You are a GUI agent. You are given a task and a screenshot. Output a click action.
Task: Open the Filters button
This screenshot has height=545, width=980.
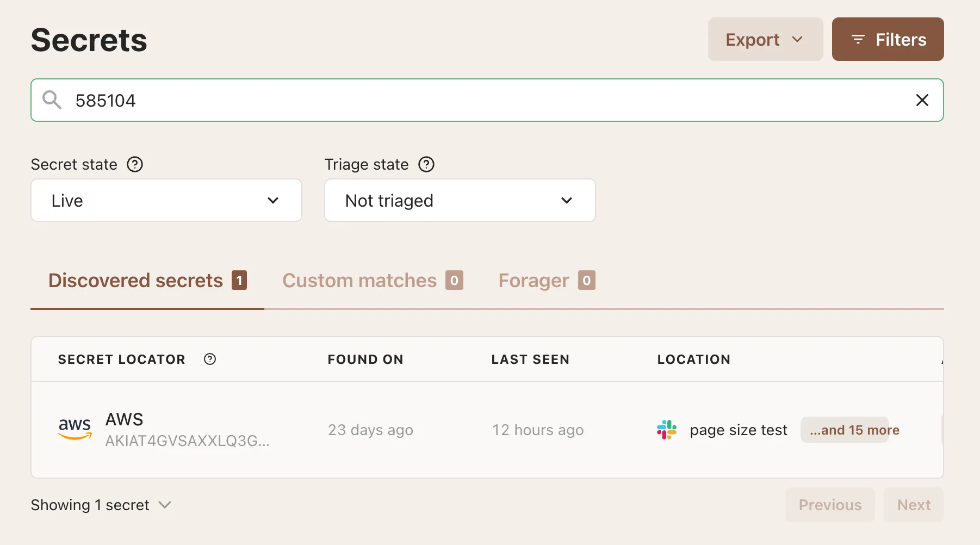click(888, 39)
